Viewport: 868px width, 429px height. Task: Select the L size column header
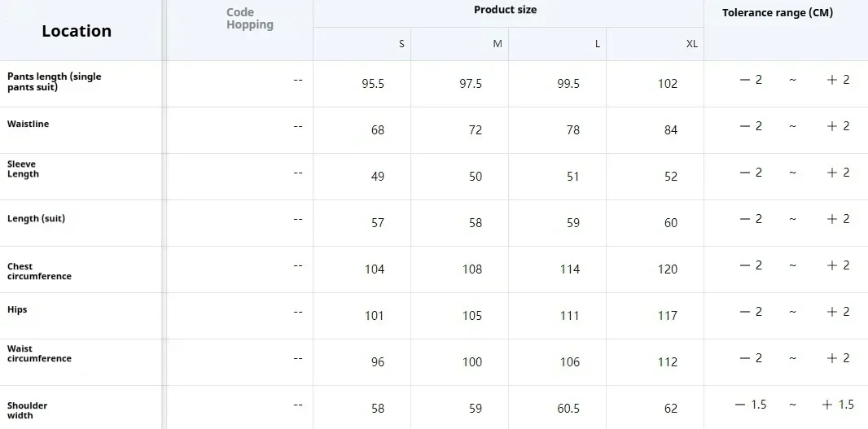[x=597, y=44]
